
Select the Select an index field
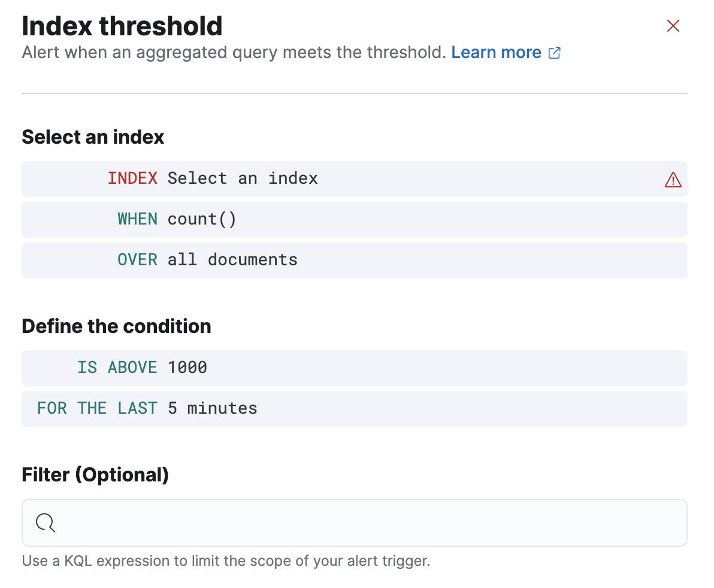point(243,178)
